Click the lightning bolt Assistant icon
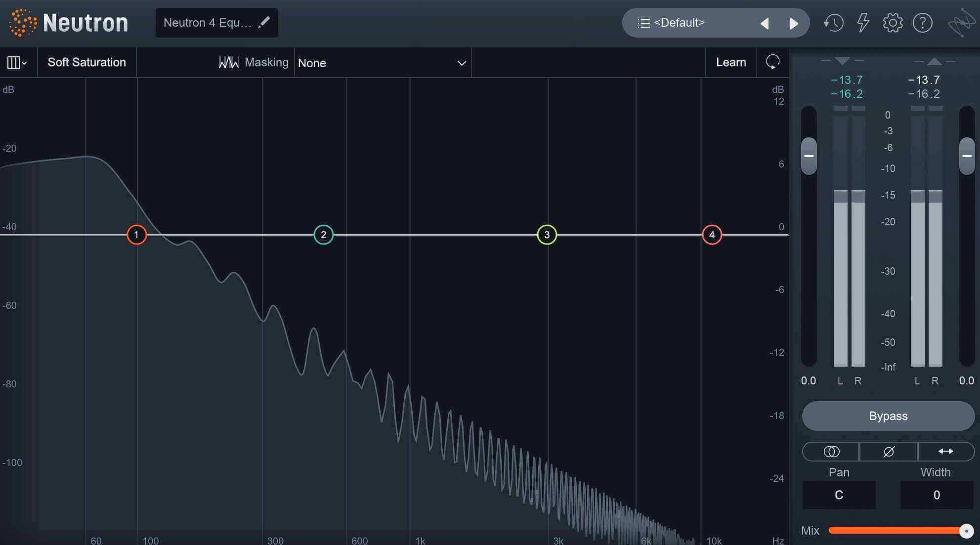Viewport: 980px width, 545px height. click(863, 23)
